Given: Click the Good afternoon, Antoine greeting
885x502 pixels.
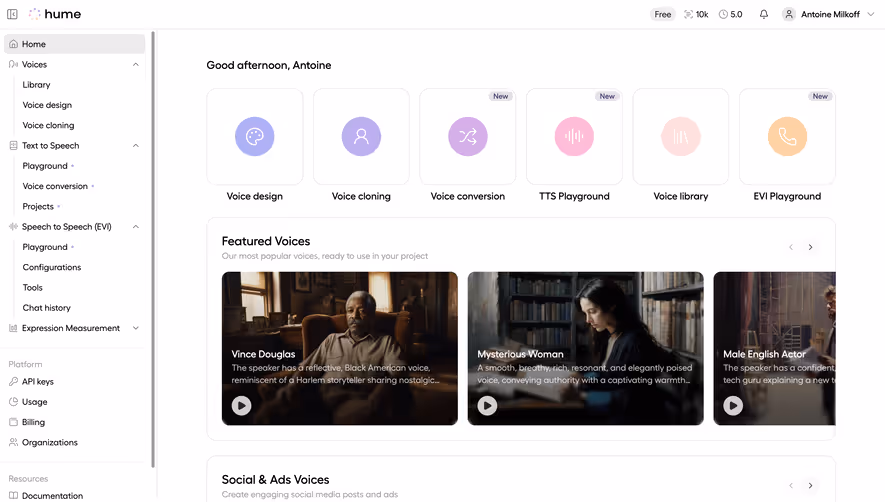Looking at the screenshot, I should [x=269, y=65].
